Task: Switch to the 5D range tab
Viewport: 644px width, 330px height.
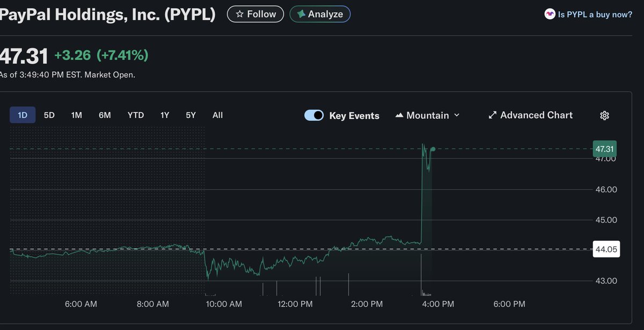Action: click(49, 115)
